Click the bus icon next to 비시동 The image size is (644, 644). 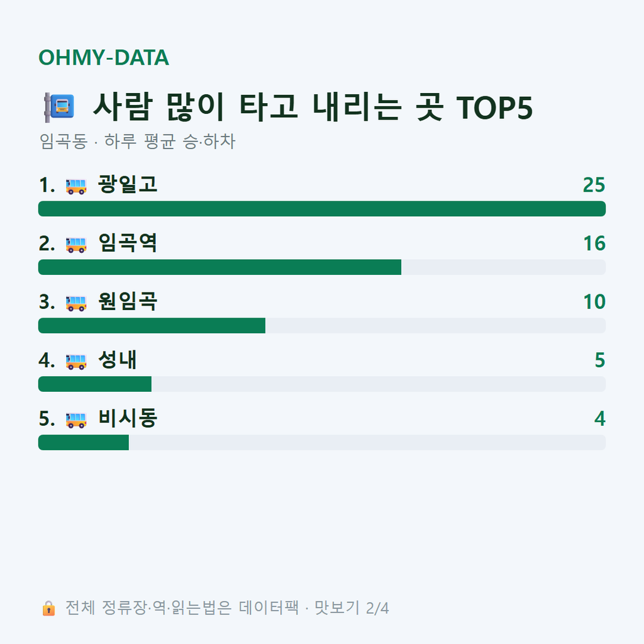(x=76, y=419)
